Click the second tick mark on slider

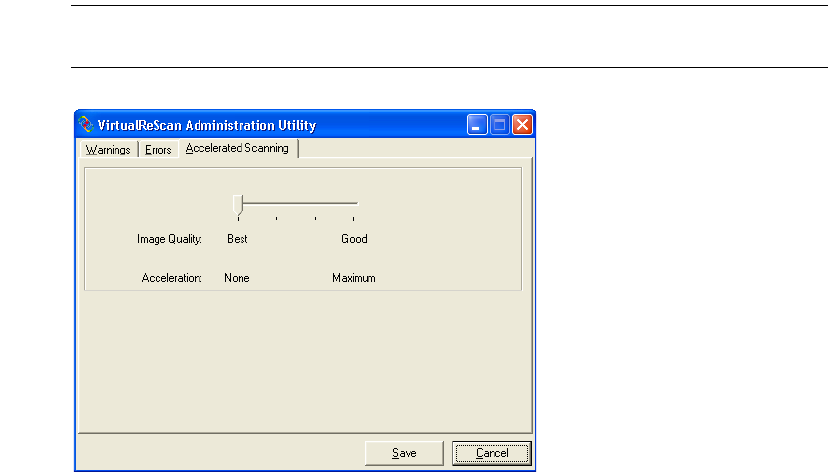tap(277, 217)
